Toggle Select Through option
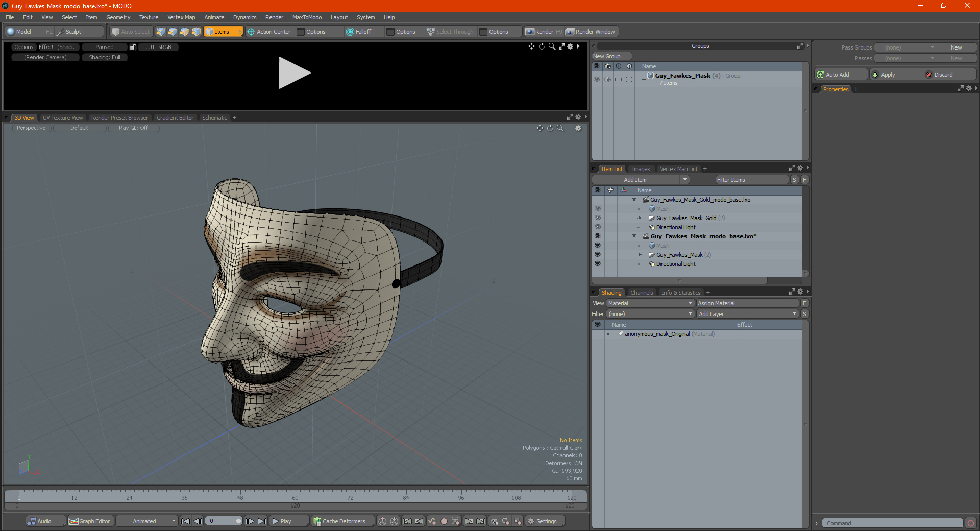The width and height of the screenshot is (980, 531). coord(450,32)
